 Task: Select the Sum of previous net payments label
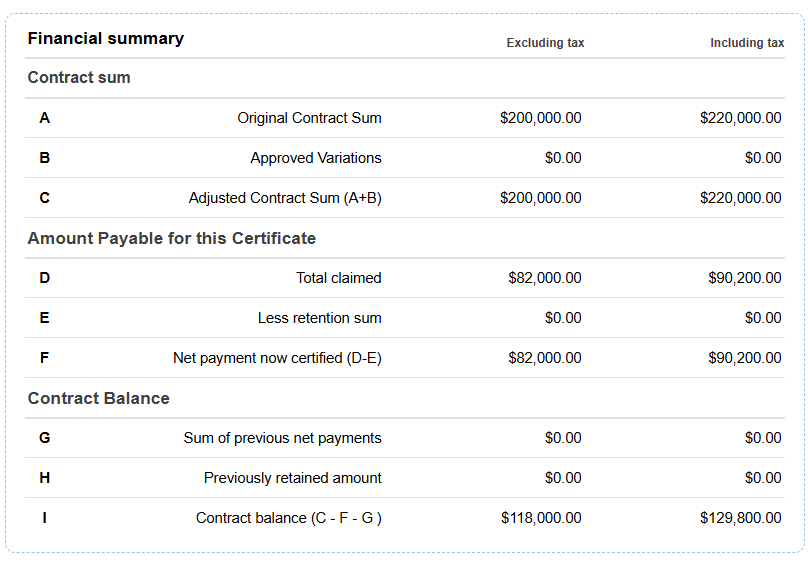point(282,438)
